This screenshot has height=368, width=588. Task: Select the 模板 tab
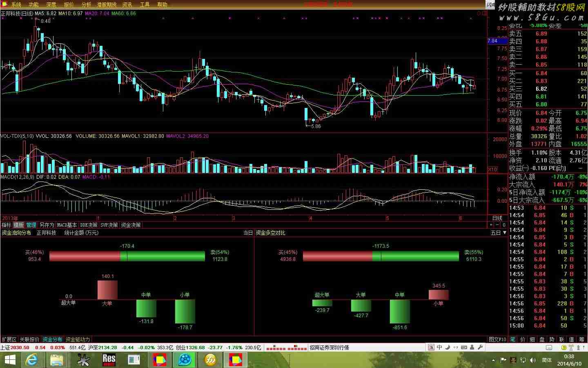[19, 225]
